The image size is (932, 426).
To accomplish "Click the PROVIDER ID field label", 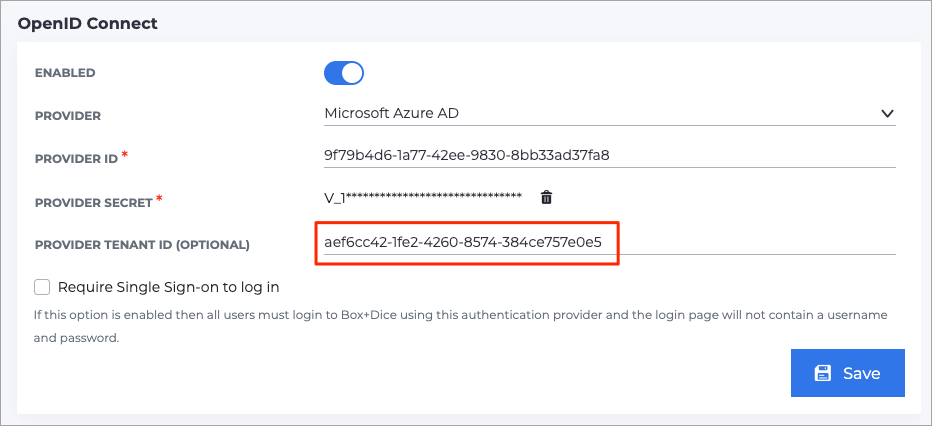I will click(77, 159).
